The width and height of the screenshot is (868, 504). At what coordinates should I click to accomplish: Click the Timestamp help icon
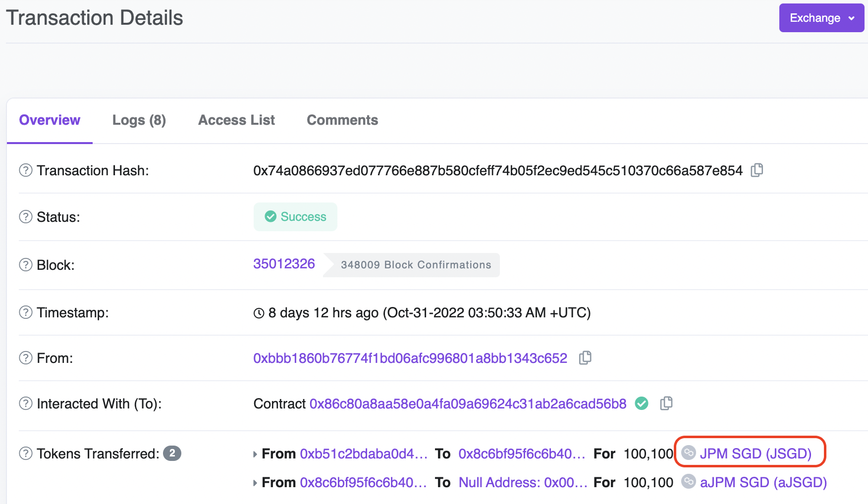pos(26,312)
